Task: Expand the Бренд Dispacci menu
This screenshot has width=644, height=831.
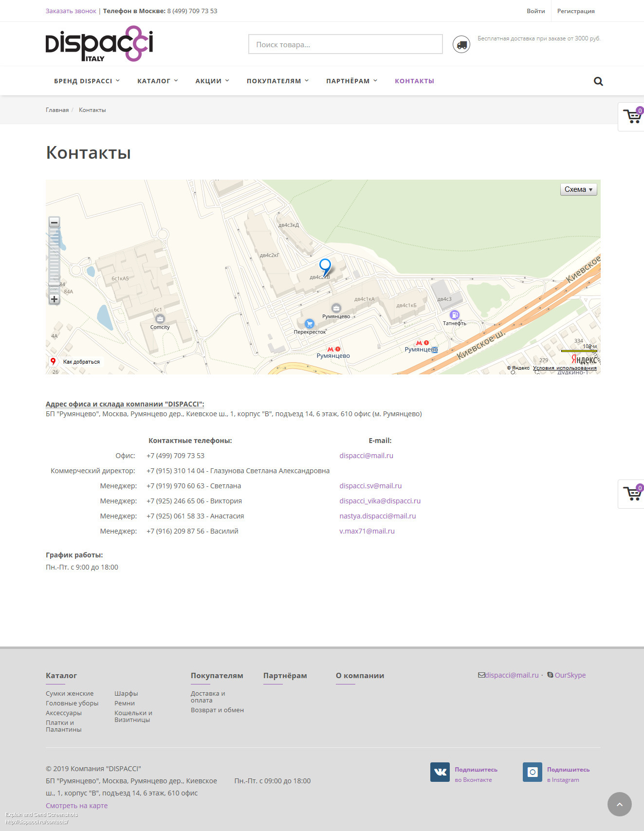Action: (x=87, y=81)
